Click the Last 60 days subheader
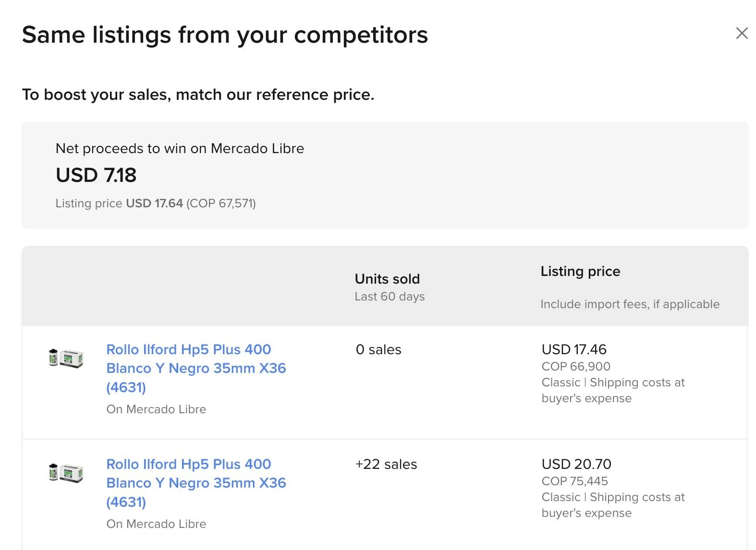The height and width of the screenshot is (550, 756). click(390, 297)
